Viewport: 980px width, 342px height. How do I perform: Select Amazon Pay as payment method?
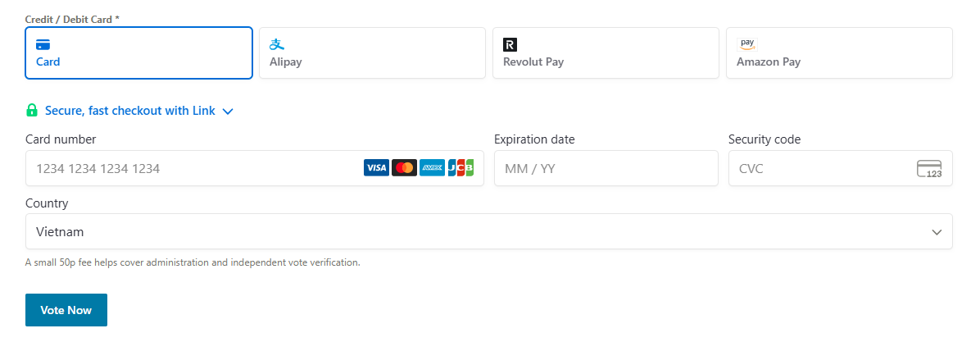pyautogui.click(x=839, y=53)
